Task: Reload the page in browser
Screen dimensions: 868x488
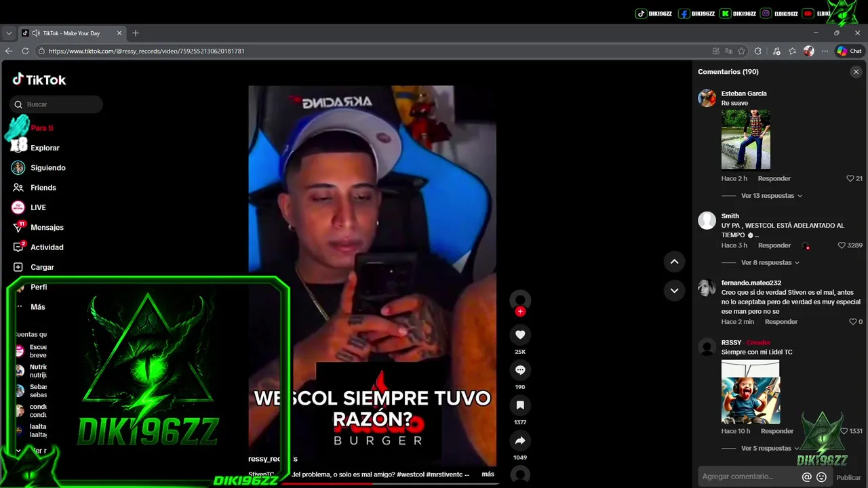Action: (x=25, y=51)
